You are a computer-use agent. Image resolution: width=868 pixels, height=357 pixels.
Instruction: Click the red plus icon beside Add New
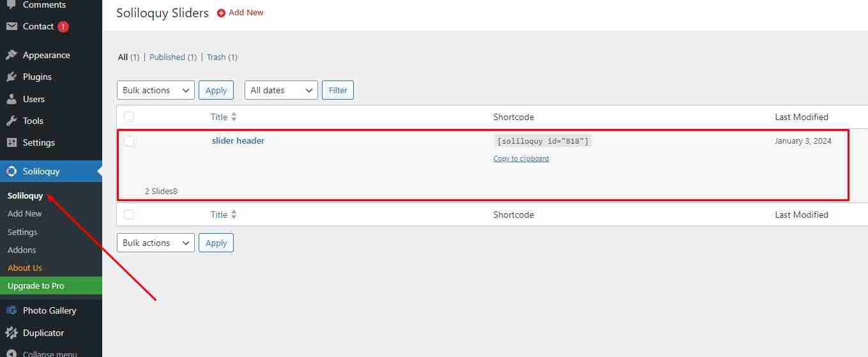point(222,13)
